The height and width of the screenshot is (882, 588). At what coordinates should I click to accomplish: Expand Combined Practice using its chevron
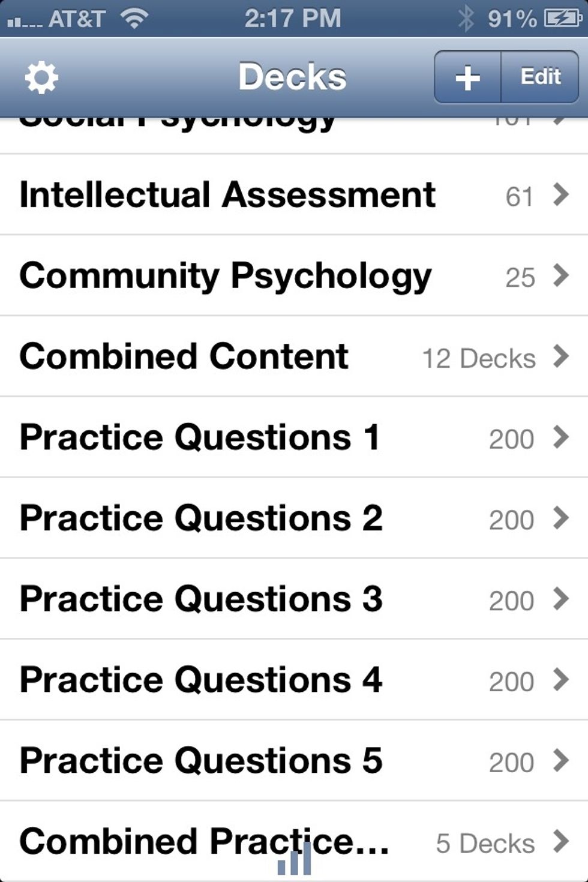560,841
